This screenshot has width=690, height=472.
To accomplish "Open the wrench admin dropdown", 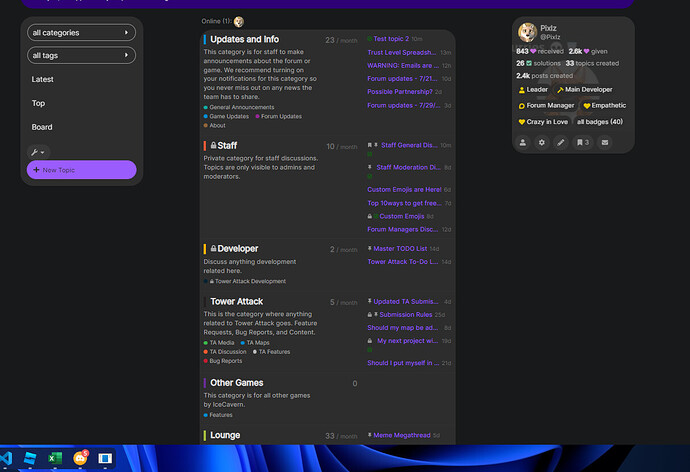I will 38,152.
